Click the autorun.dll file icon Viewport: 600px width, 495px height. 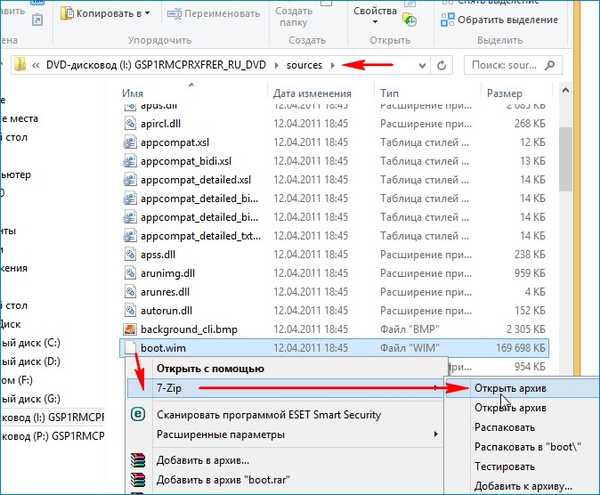tap(131, 309)
